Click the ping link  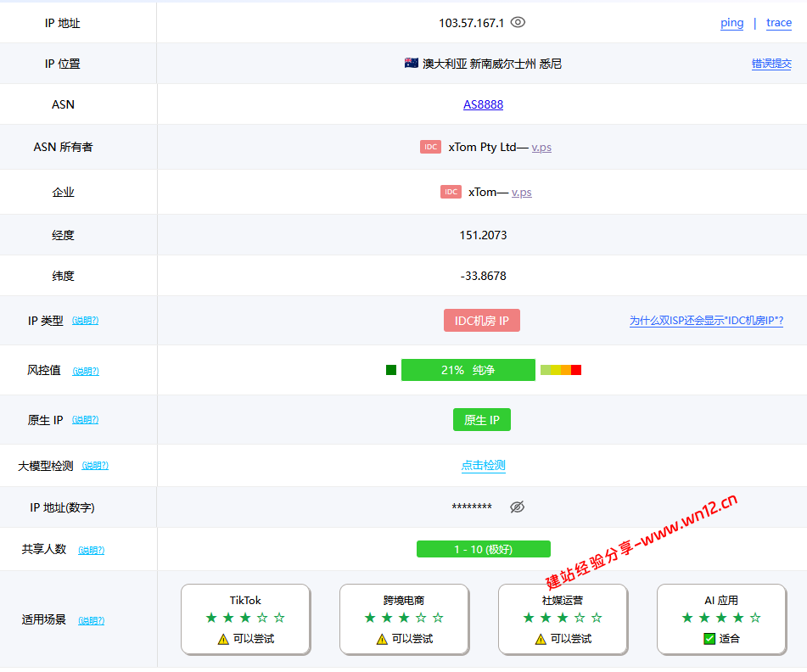[x=731, y=23]
